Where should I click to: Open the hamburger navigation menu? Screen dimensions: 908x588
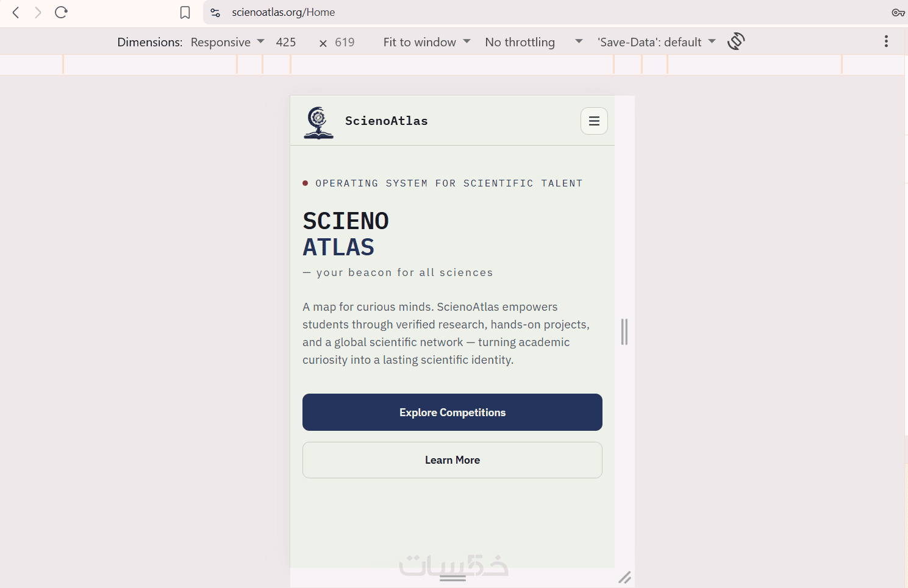pyautogui.click(x=594, y=121)
